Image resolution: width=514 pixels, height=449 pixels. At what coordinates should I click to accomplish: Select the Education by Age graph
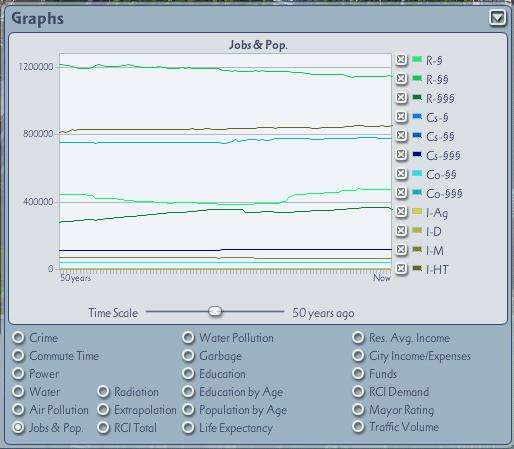[188, 391]
